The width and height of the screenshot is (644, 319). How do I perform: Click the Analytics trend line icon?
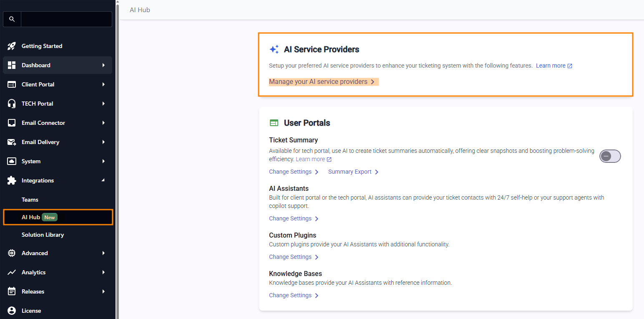pos(12,272)
